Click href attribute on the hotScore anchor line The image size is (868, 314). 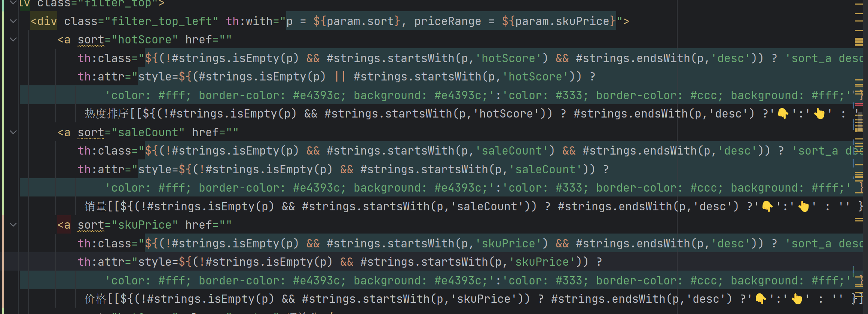pyautogui.click(x=198, y=40)
